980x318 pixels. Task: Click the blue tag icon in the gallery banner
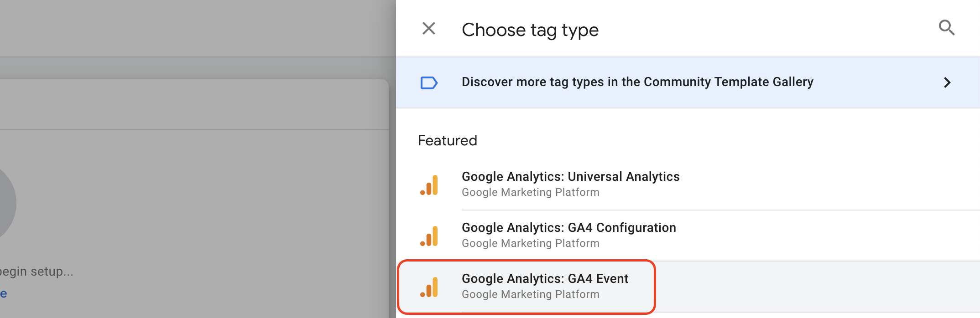tap(429, 82)
